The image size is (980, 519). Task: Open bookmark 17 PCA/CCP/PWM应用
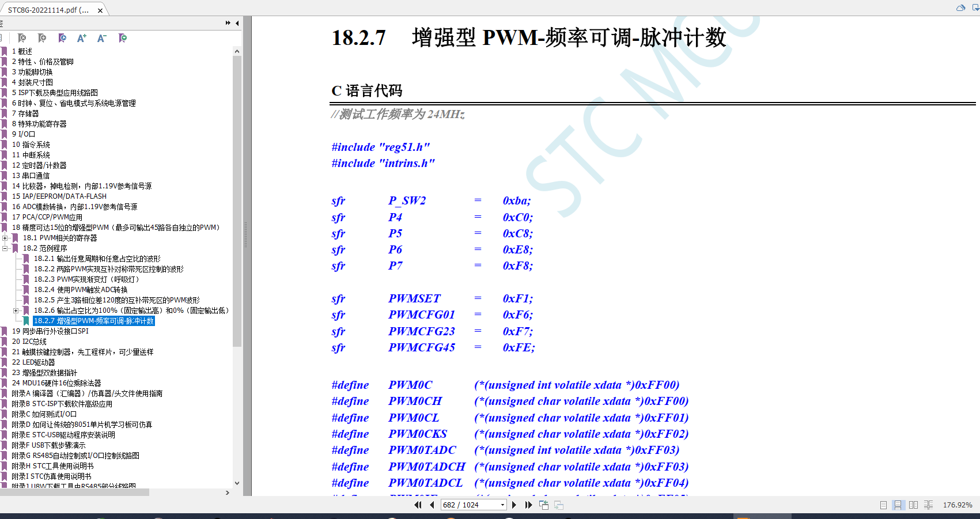point(47,217)
